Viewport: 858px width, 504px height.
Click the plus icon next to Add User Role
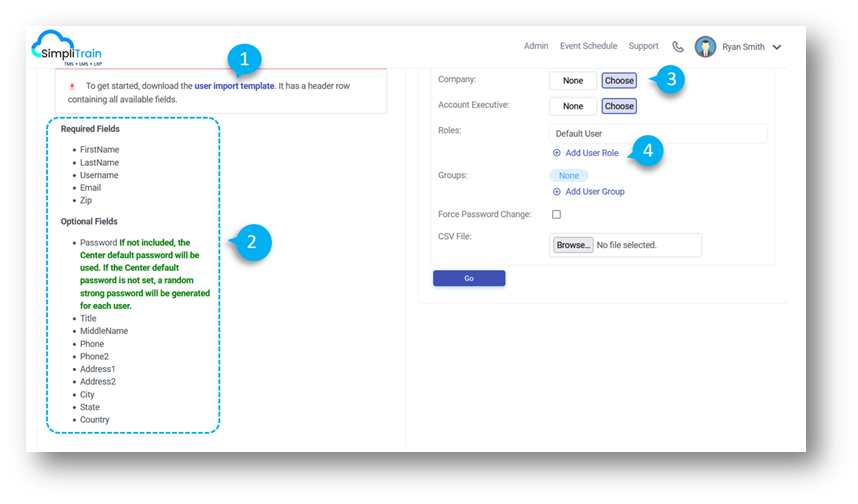pos(556,153)
